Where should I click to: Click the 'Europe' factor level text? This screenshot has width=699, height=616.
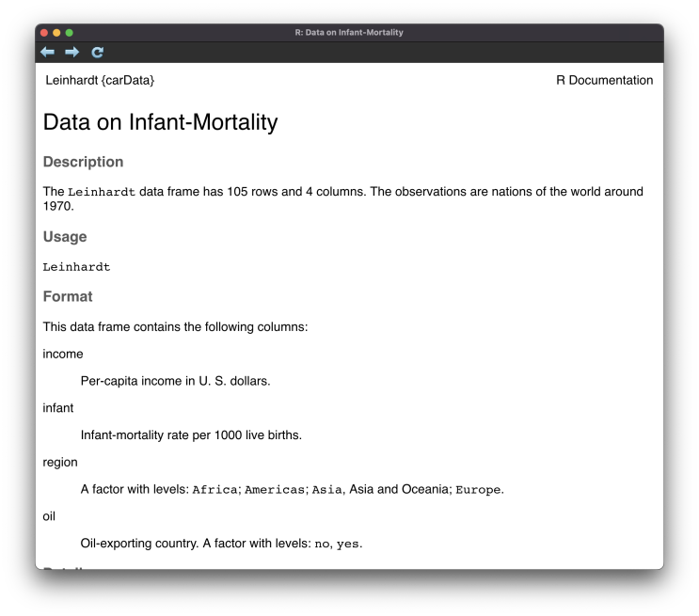click(x=478, y=490)
